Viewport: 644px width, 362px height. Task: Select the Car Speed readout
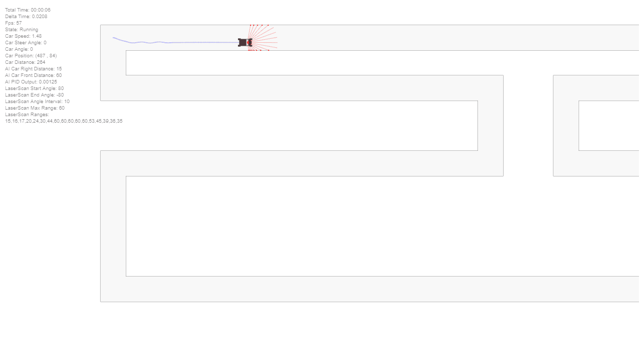pyautogui.click(x=23, y=36)
